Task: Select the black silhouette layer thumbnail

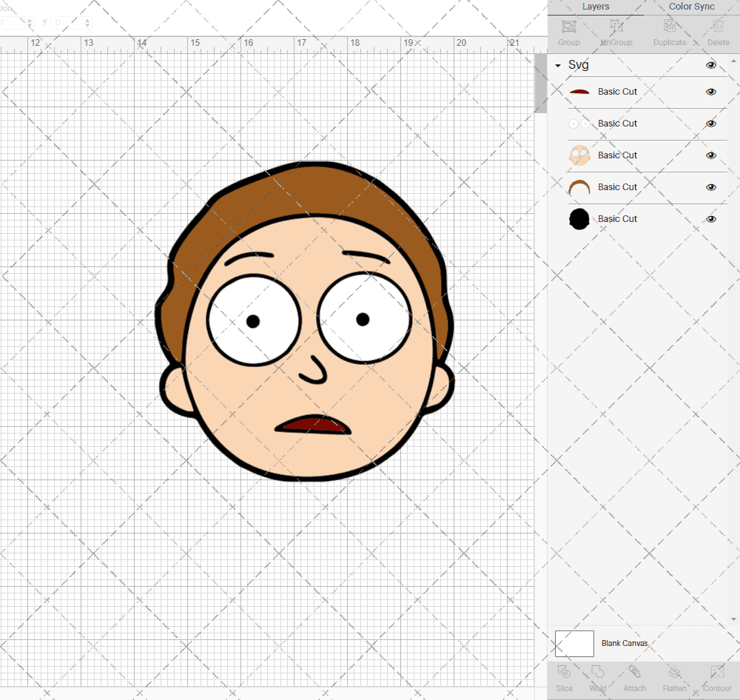Action: tap(579, 219)
